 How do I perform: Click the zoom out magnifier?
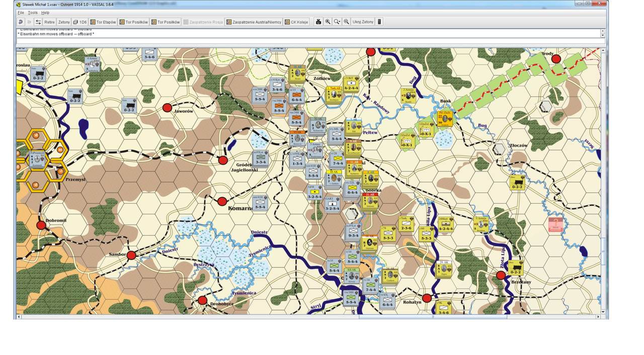346,22
